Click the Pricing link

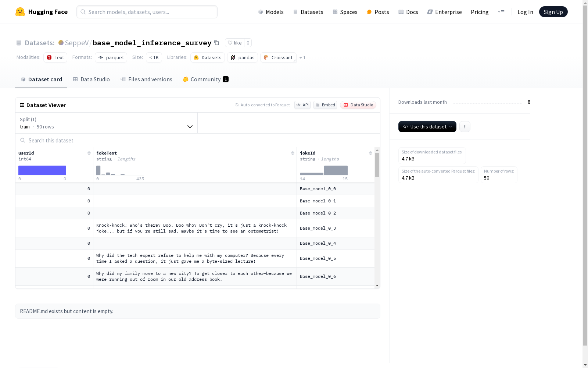tap(480, 12)
